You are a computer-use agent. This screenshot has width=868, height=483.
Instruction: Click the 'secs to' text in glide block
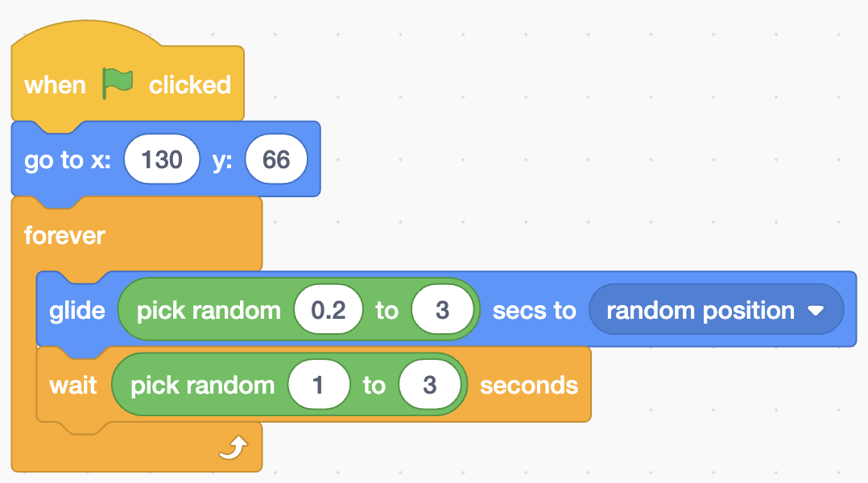coord(534,311)
